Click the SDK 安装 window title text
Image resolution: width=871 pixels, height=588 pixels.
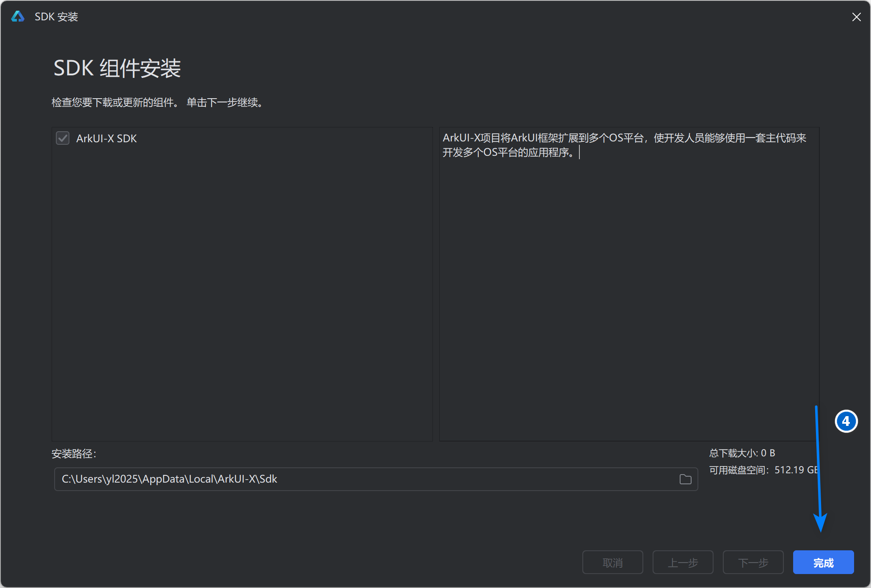56,17
